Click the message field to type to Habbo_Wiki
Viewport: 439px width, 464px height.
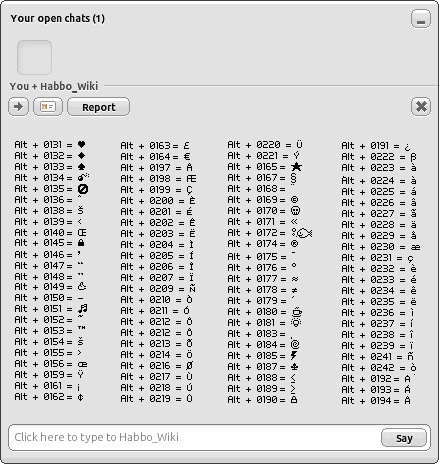pos(195,437)
